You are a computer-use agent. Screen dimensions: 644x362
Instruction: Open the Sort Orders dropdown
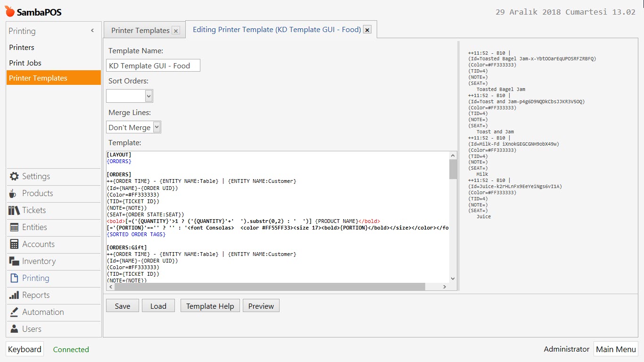coord(130,96)
